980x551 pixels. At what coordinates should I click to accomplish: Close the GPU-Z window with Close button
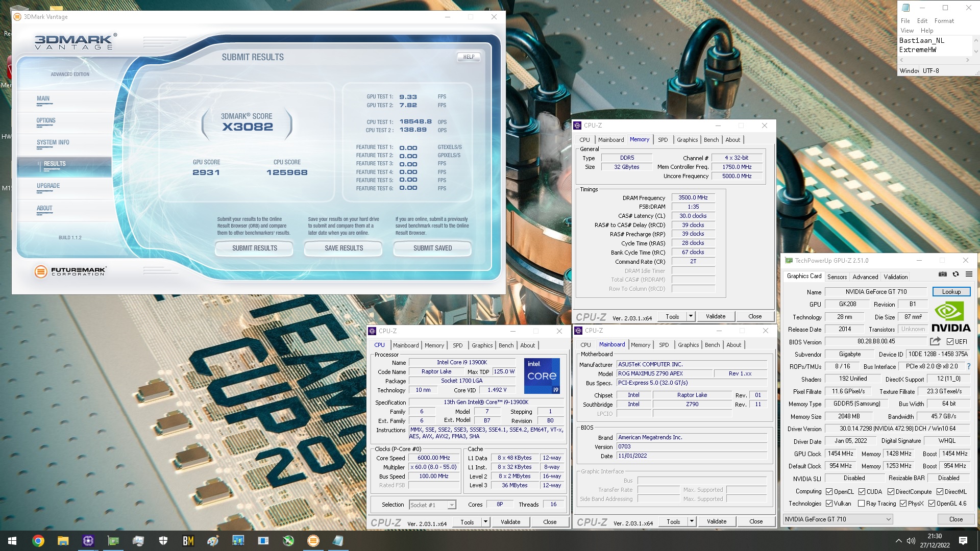[x=956, y=519]
